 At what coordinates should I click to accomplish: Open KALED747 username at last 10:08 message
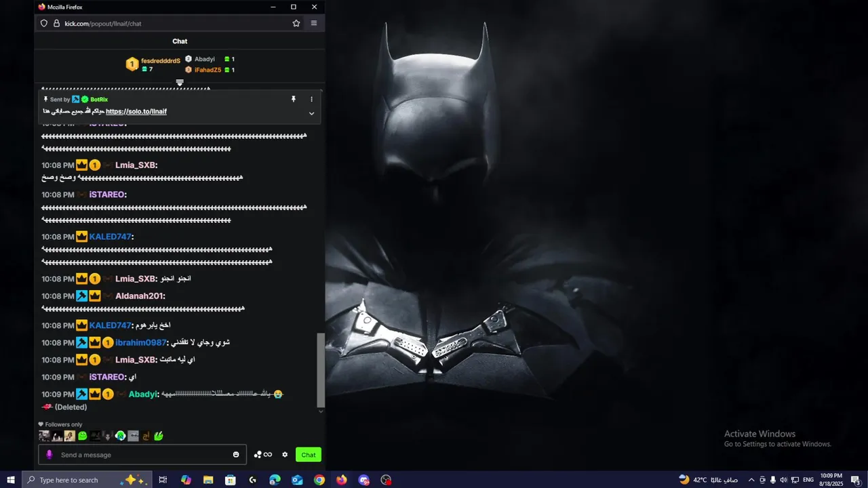click(110, 325)
